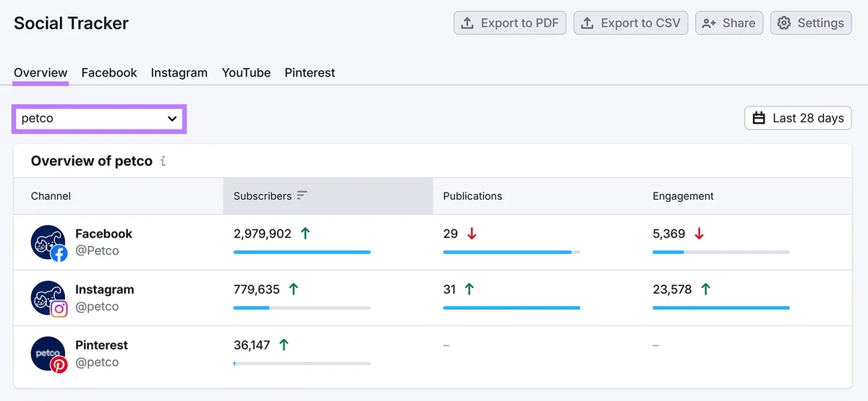This screenshot has height=401, width=868.
Task: Click the Facebook Petco profile avatar
Action: [x=48, y=242]
